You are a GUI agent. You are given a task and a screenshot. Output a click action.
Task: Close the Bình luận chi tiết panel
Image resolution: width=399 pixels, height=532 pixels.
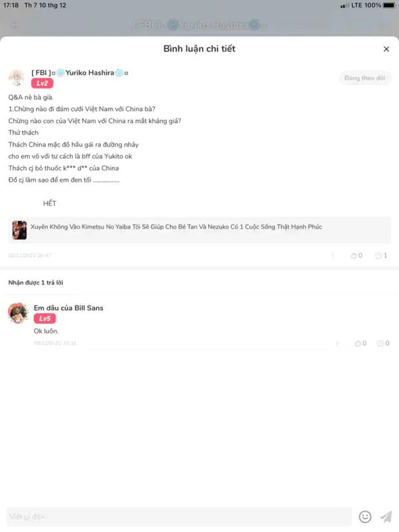click(x=386, y=49)
